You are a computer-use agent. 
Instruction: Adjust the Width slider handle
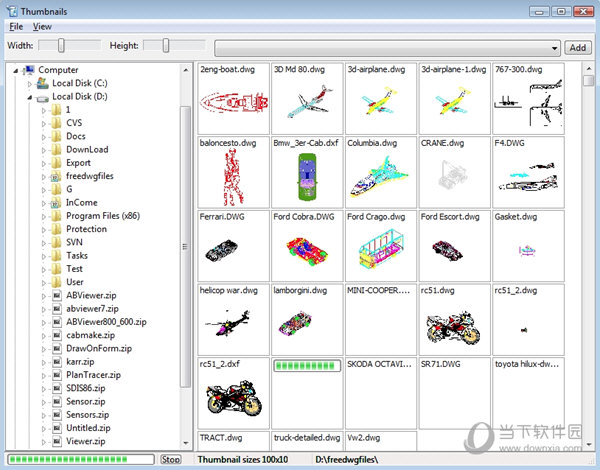tap(61, 46)
